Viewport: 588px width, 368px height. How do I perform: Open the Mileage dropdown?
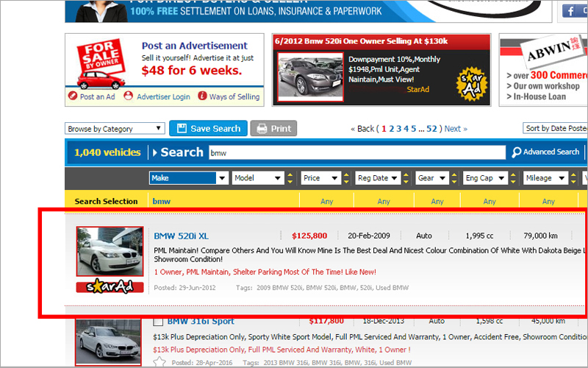[545, 178]
